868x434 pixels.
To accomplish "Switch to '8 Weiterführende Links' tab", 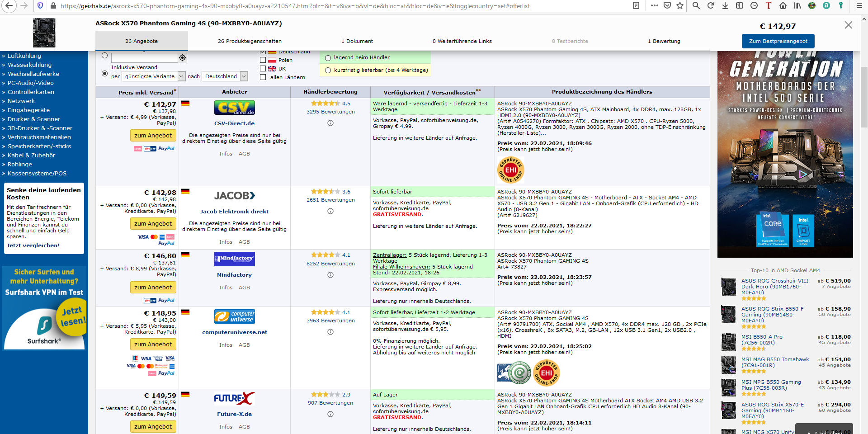I will click(x=462, y=41).
